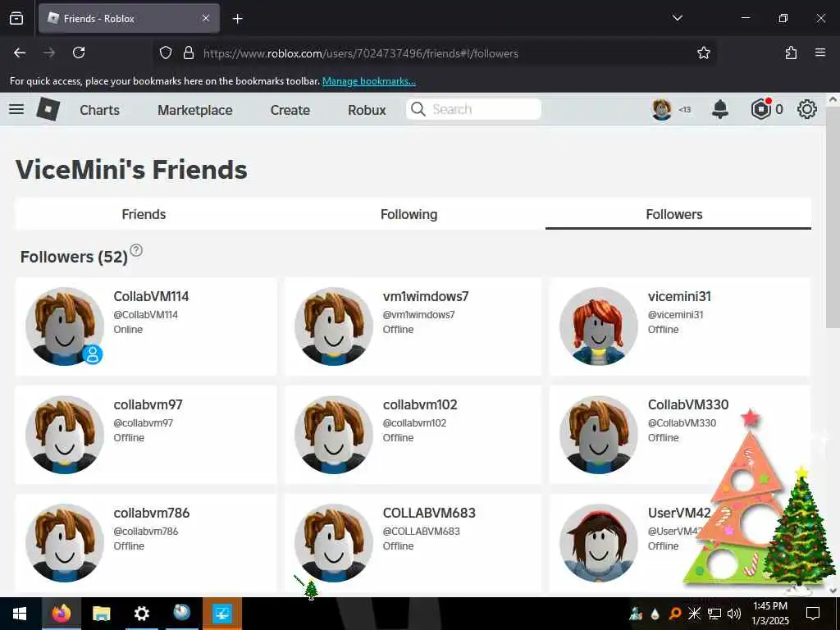Open the Robux balance icon
The image size is (840, 630).
(x=760, y=109)
